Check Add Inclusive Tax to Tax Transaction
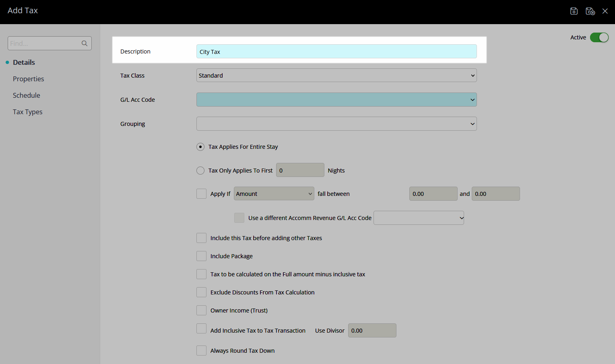The width and height of the screenshot is (615, 364). click(201, 329)
